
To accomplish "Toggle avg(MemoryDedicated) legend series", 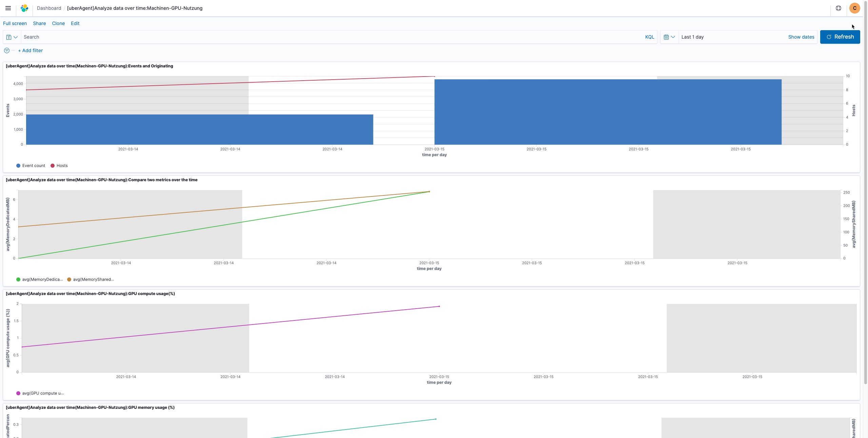I will coord(42,279).
